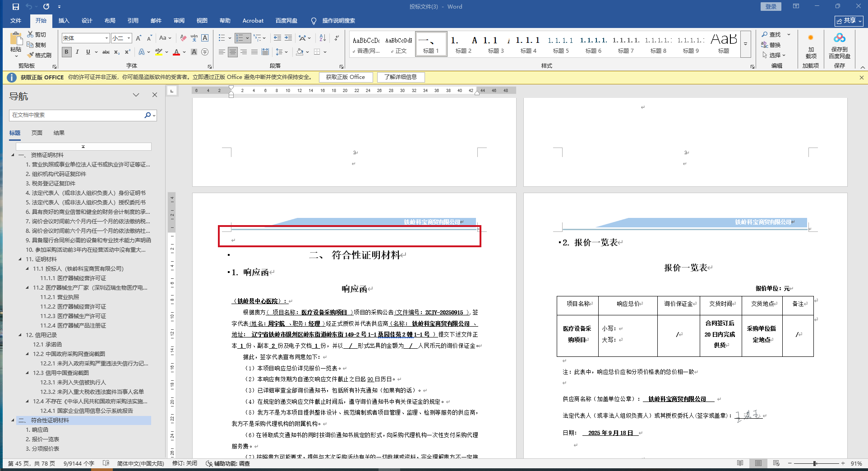The height and width of the screenshot is (471, 868).
Task: Toggle strikethrough formatting
Action: tap(106, 52)
